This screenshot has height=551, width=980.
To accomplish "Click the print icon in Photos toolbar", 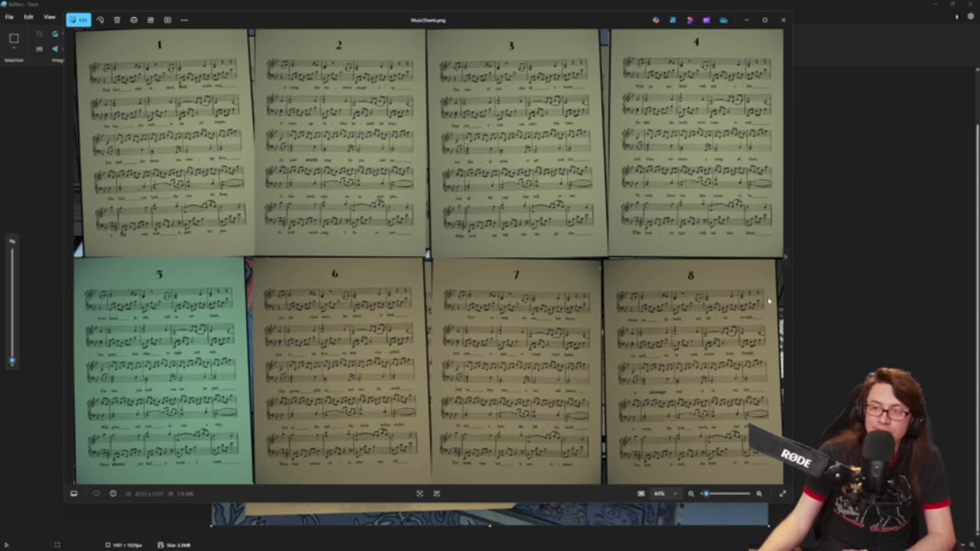I will 134,20.
